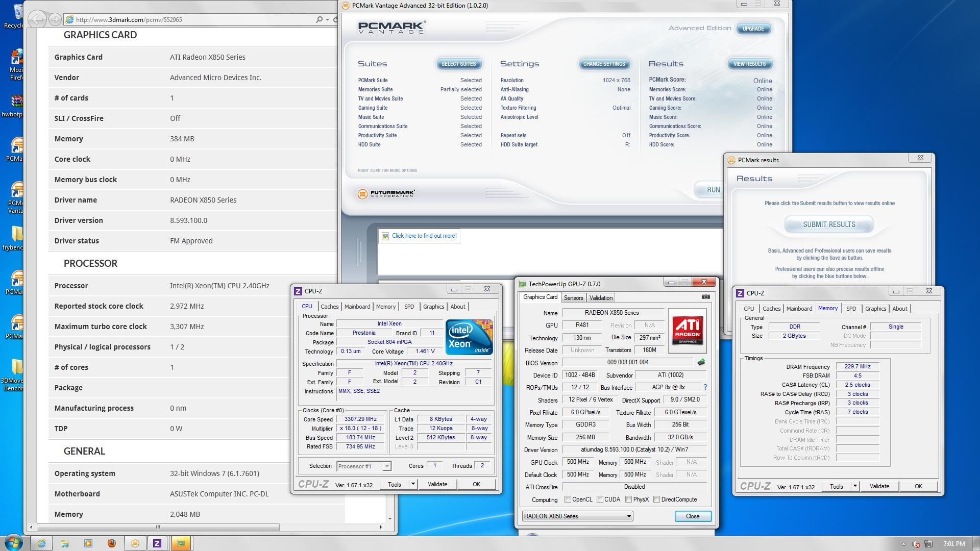Image resolution: width=980 pixels, height=551 pixels.
Task: Tick the CUDA checkbox in GPU-Z
Action: click(600, 499)
